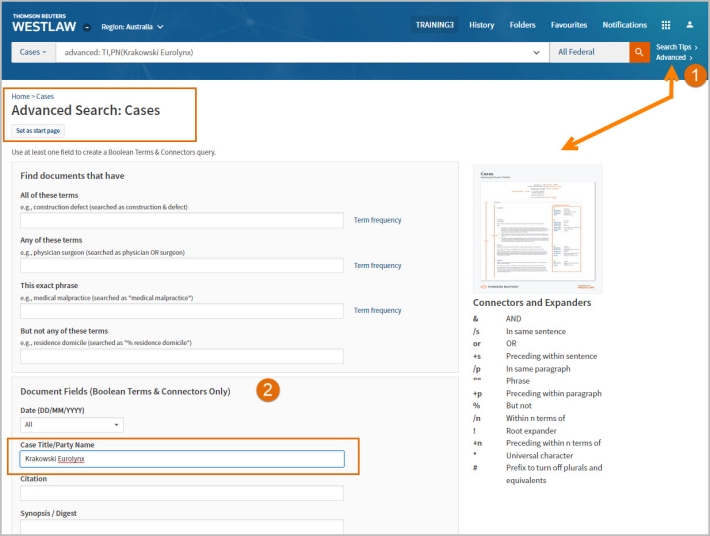The image size is (710, 536).
Task: Click the Any of these terms field
Action: click(x=182, y=266)
